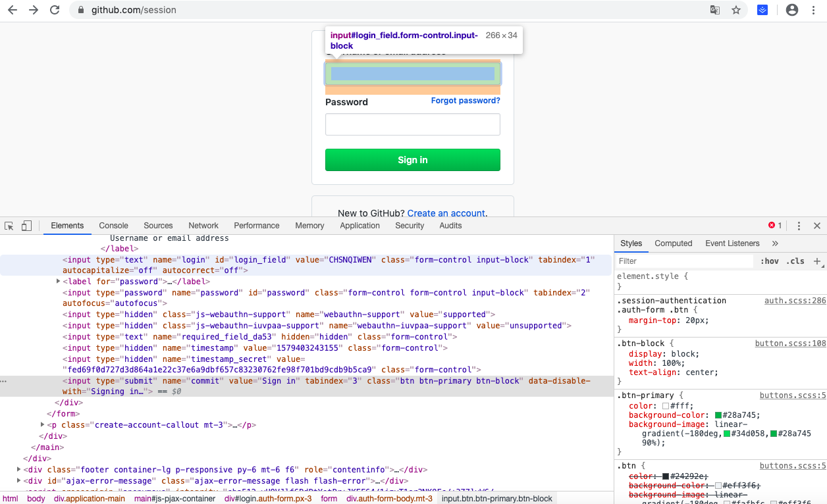Screen dimensions: 827x504
Task: Add a new style rule with plus icon
Action: tap(817, 261)
